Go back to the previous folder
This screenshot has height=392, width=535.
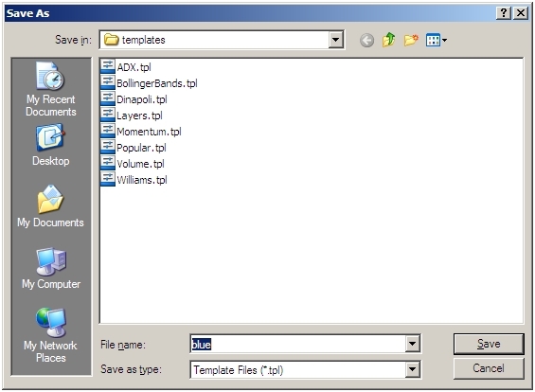pyautogui.click(x=366, y=41)
